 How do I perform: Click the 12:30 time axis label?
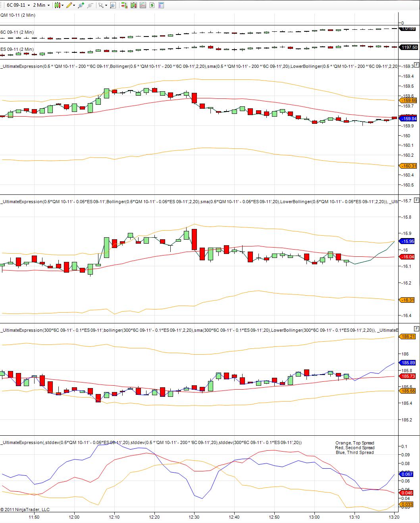tap(194, 517)
